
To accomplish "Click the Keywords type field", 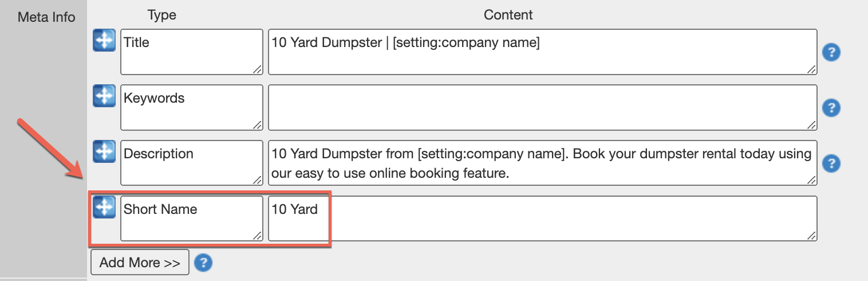I will pyautogui.click(x=191, y=107).
